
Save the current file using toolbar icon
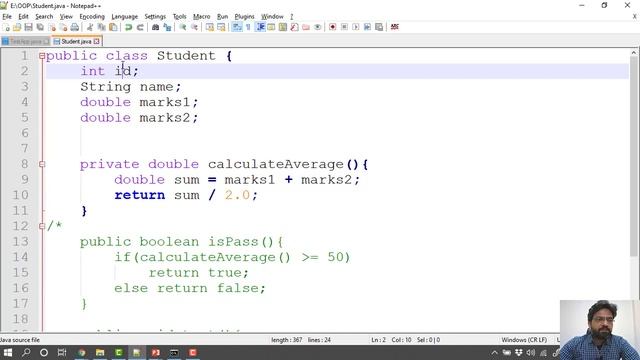(x=29, y=27)
